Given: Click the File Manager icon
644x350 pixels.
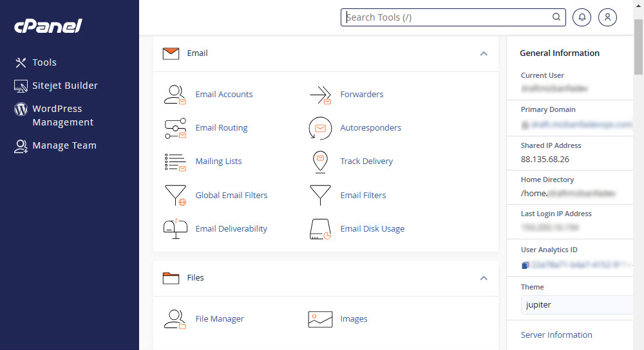Looking at the screenshot, I should tap(175, 319).
